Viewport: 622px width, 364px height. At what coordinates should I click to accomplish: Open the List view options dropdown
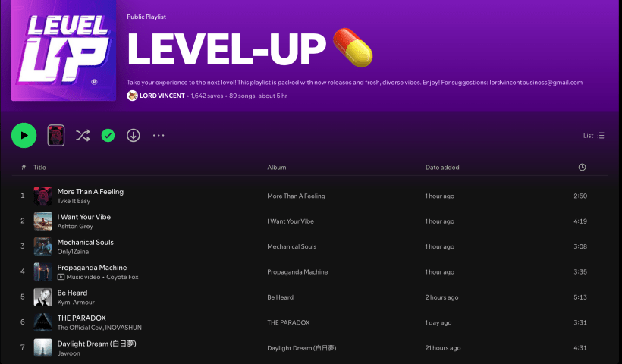click(x=594, y=136)
